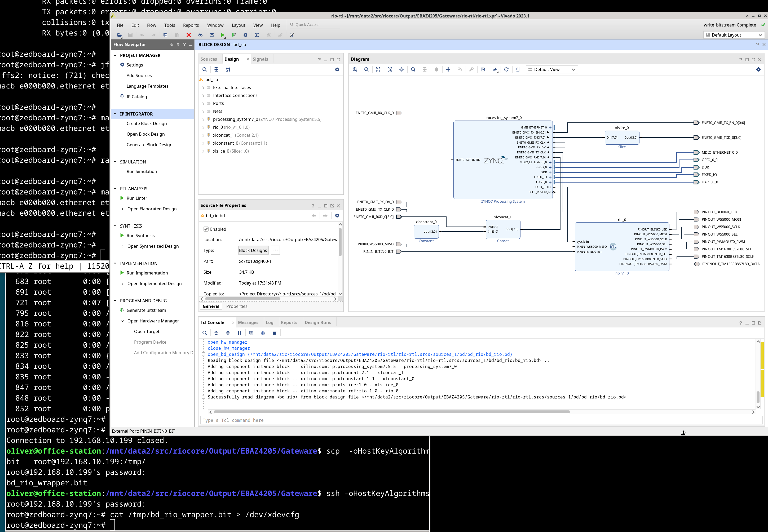
Task: Click the red X delete toolbar icon
Action: pos(189,35)
